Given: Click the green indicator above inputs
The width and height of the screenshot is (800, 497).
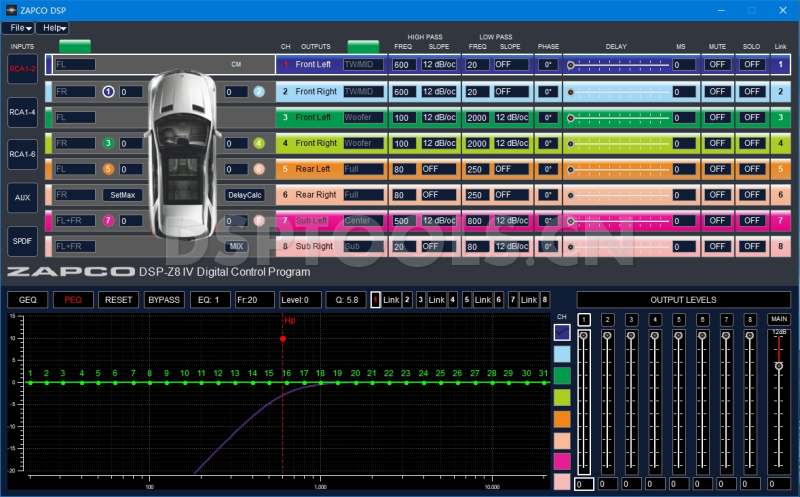Looking at the screenshot, I should (x=75, y=46).
